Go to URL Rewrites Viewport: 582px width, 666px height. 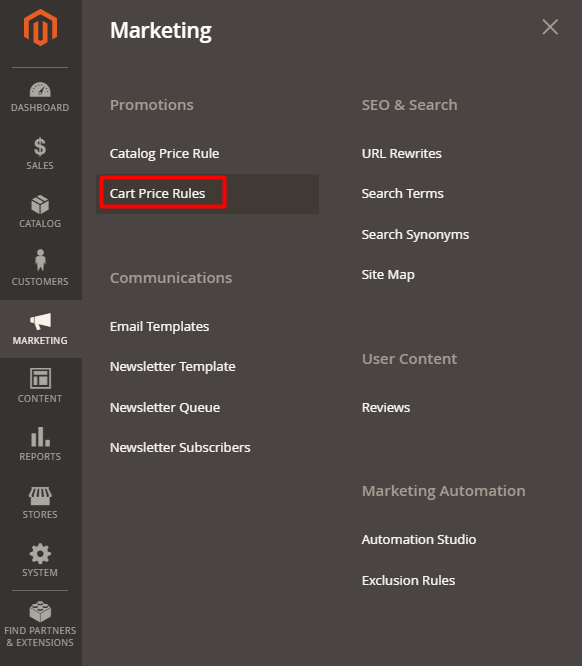tap(401, 153)
